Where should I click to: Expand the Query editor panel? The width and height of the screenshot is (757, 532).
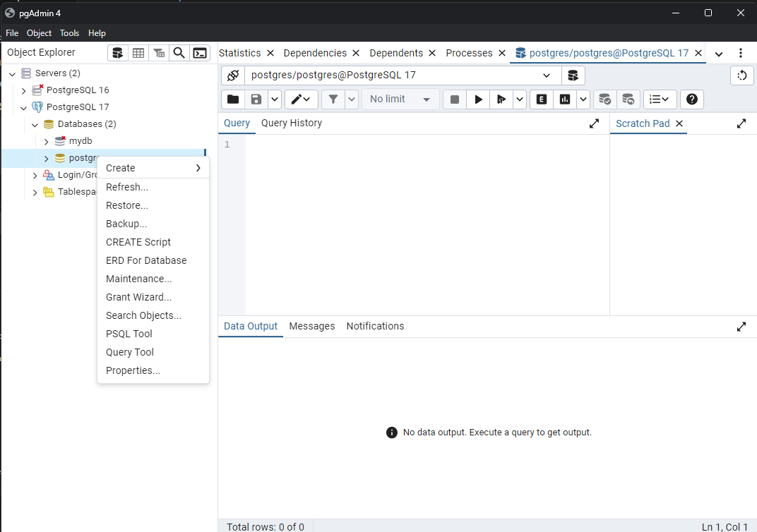[x=595, y=124]
